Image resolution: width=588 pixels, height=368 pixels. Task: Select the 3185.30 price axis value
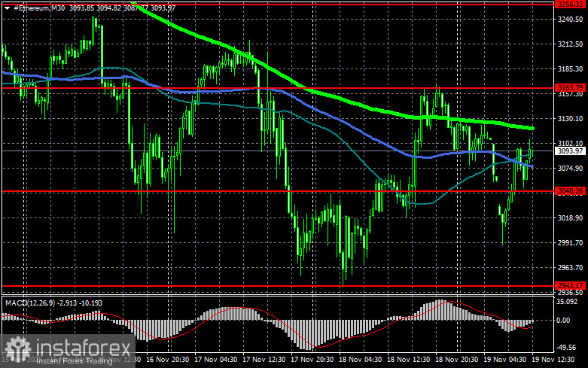pyautogui.click(x=570, y=69)
